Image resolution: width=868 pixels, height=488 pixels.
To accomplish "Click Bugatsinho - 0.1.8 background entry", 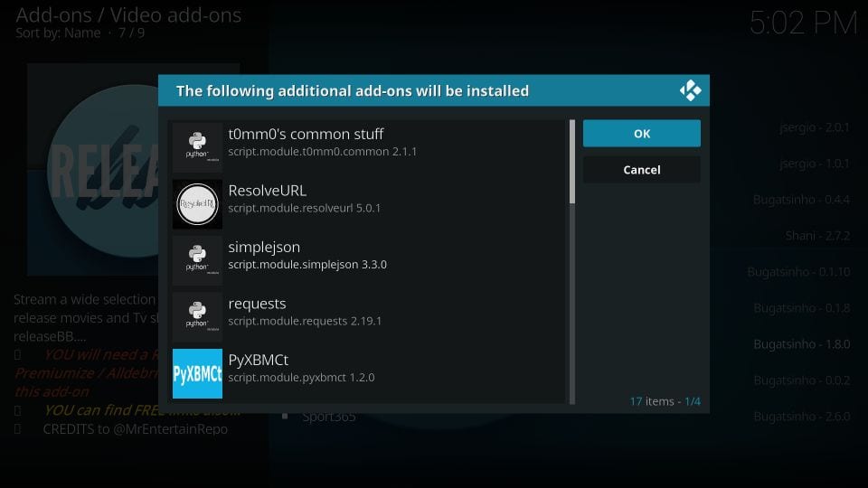I will click(x=802, y=308).
